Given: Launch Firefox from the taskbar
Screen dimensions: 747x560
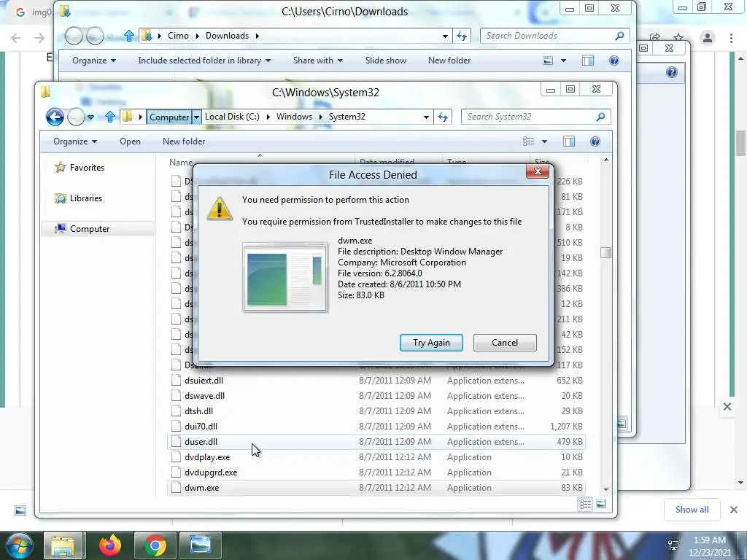Looking at the screenshot, I should 109,545.
